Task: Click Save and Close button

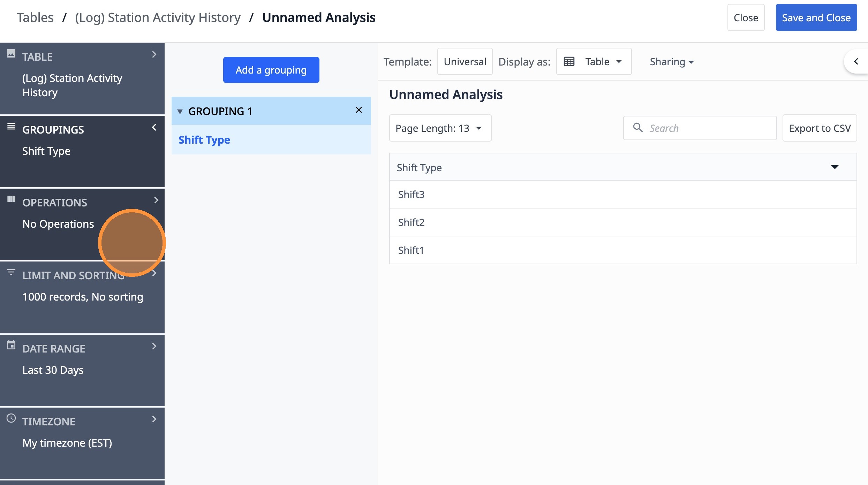Action: pos(816,18)
